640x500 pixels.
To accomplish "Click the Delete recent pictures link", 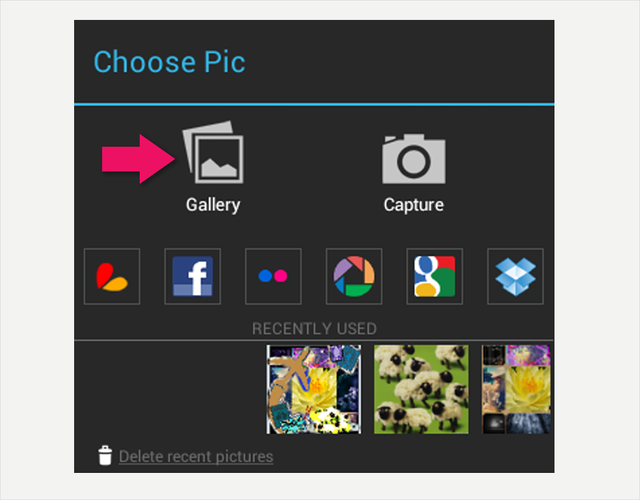I will pyautogui.click(x=196, y=456).
